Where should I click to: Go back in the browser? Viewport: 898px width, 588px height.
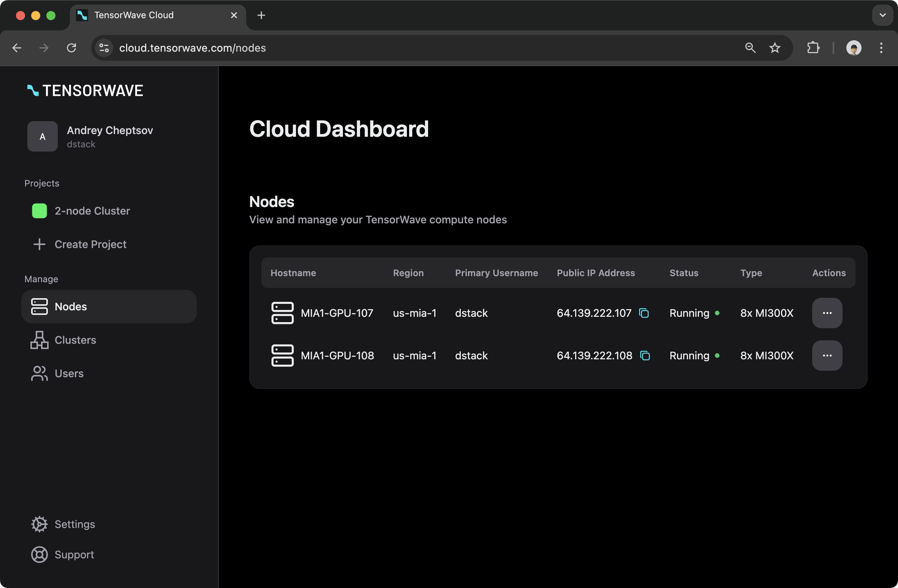[x=17, y=48]
